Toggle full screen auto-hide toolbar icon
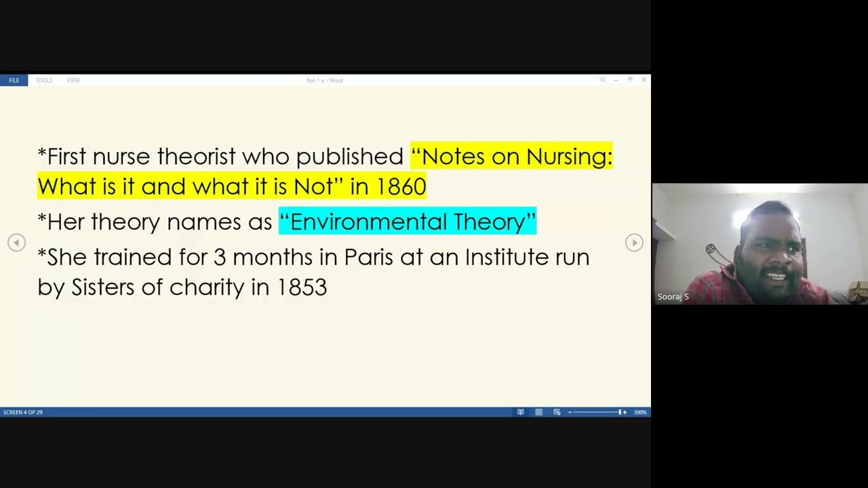Viewport: 868px width, 488px height. click(x=602, y=80)
